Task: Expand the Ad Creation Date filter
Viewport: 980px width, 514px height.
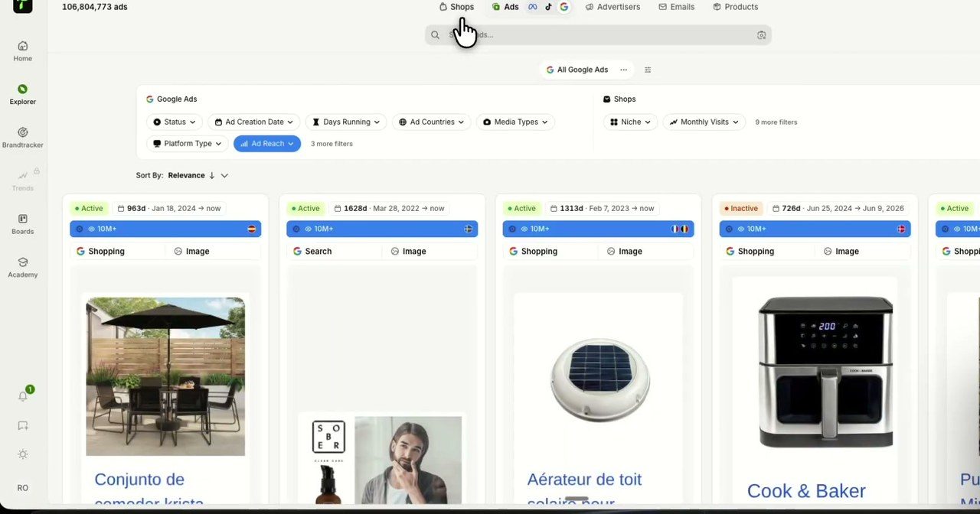Action: pyautogui.click(x=254, y=122)
